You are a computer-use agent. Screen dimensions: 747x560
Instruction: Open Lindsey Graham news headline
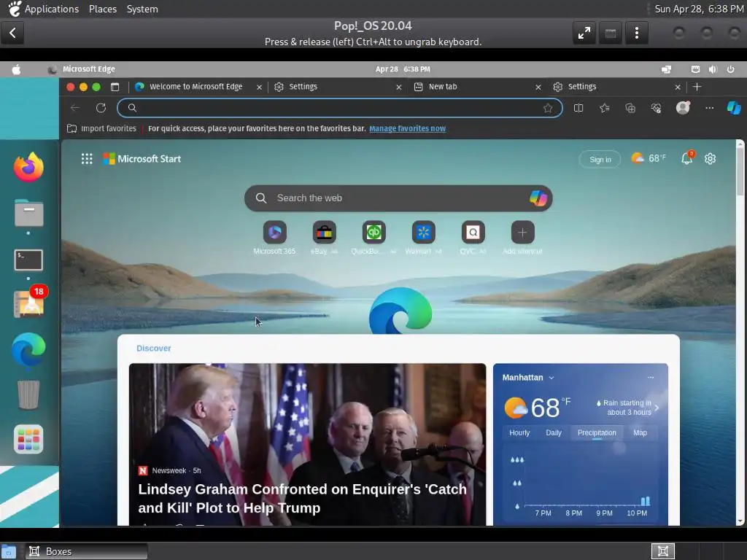click(302, 498)
